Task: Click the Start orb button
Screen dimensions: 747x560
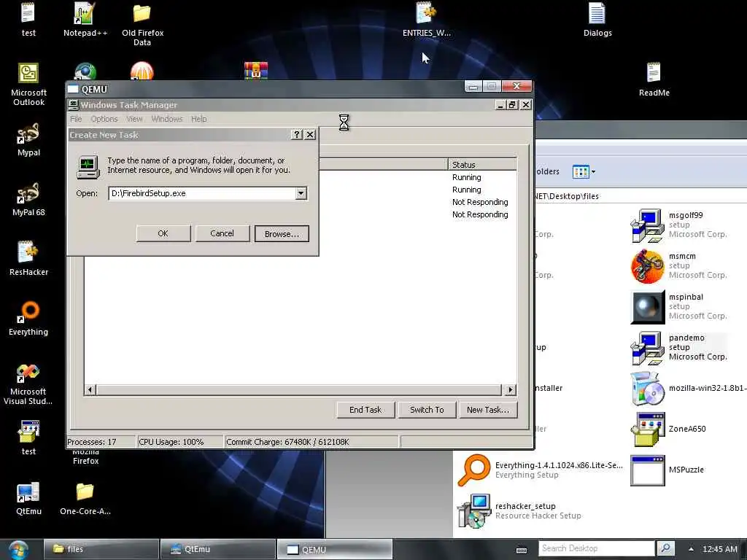Action: coord(18,550)
